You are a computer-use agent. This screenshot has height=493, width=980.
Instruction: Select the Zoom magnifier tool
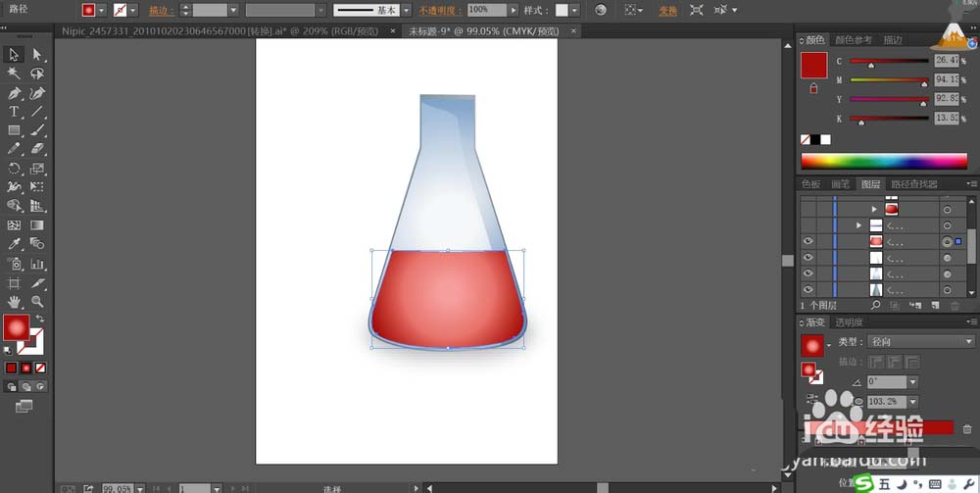pos(37,302)
